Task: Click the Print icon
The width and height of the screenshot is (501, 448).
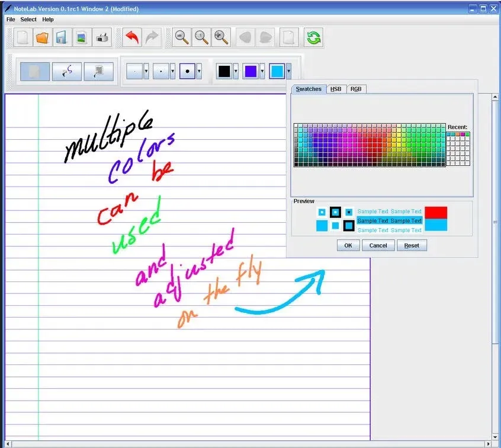Action: pyautogui.click(x=101, y=37)
